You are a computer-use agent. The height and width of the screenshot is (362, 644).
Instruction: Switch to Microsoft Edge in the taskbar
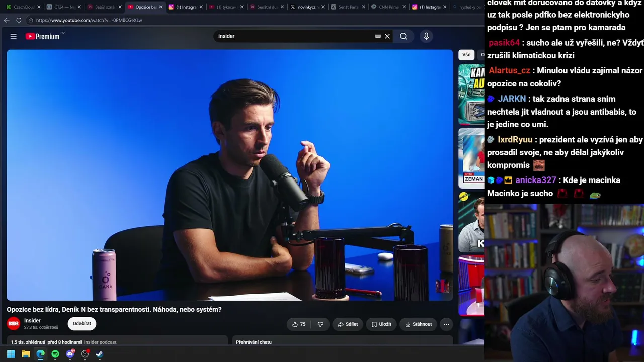40,354
